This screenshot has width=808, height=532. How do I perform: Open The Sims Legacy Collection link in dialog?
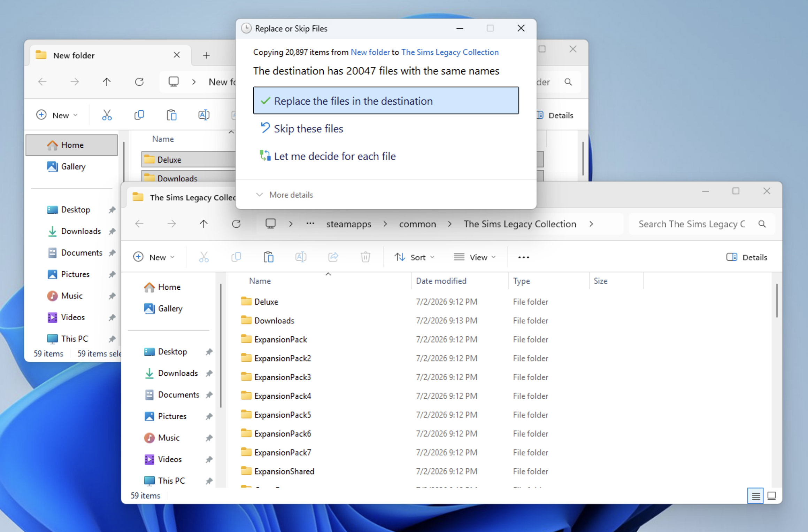click(450, 52)
